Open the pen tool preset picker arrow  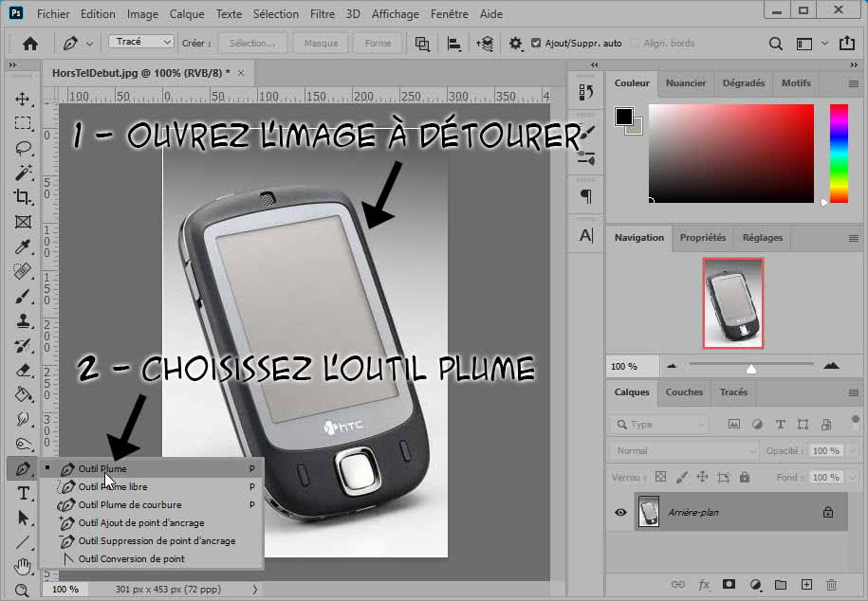click(90, 44)
